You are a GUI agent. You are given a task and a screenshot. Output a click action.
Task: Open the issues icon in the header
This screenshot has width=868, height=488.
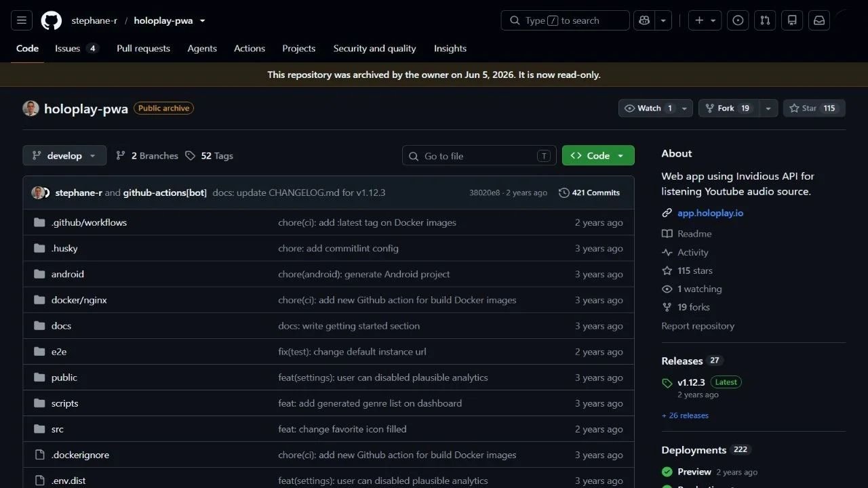pyautogui.click(x=738, y=20)
